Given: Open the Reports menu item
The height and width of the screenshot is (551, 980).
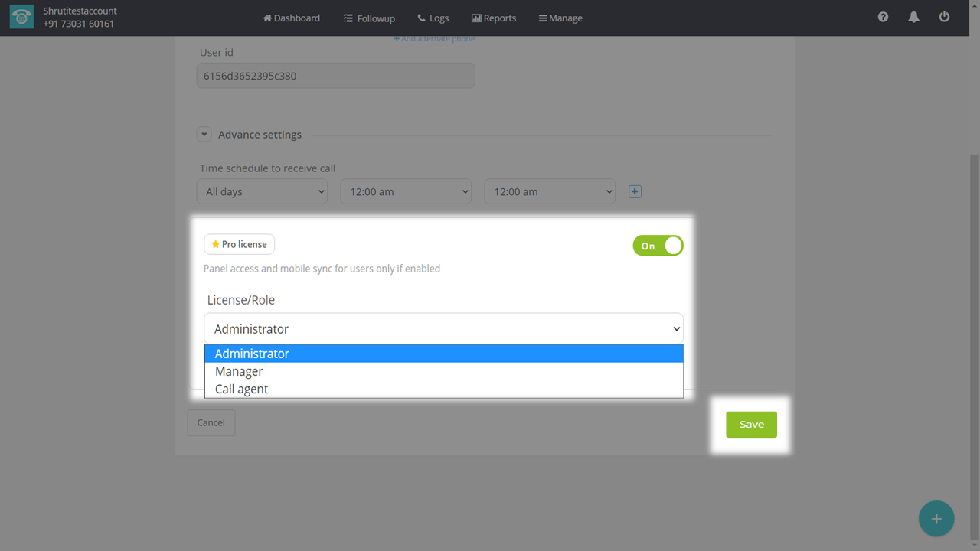Looking at the screenshot, I should point(494,18).
